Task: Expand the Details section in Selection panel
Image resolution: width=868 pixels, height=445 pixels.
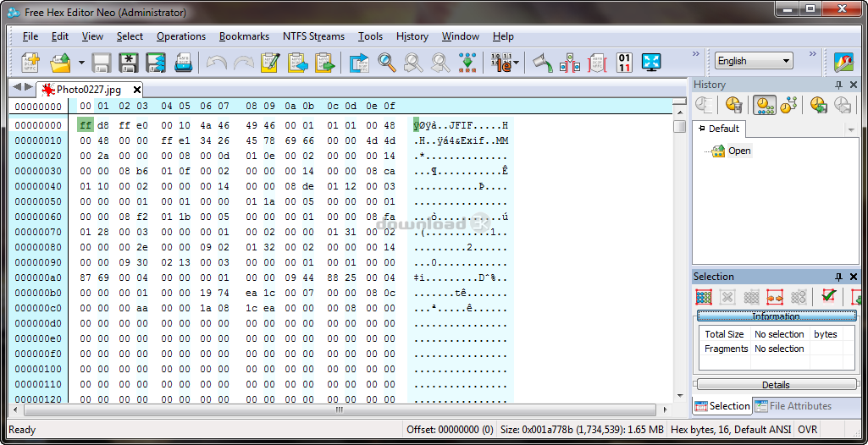Action: (776, 385)
